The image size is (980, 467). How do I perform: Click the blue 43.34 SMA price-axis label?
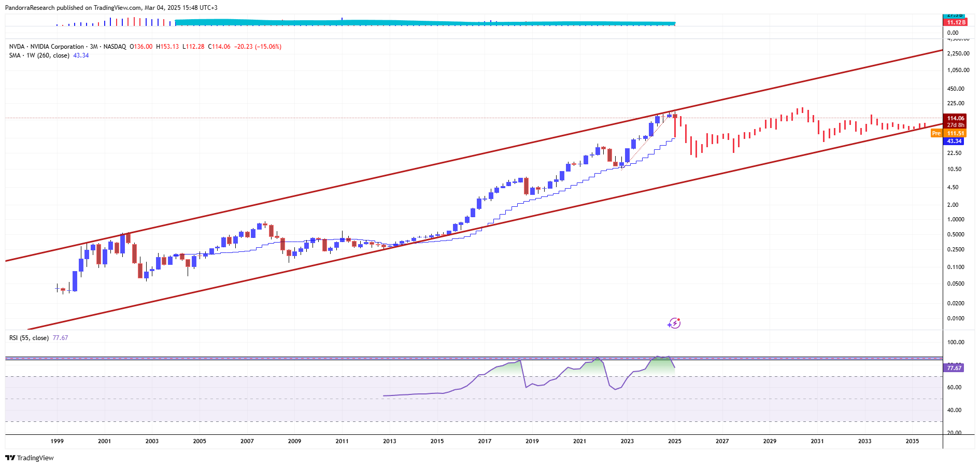tap(954, 141)
